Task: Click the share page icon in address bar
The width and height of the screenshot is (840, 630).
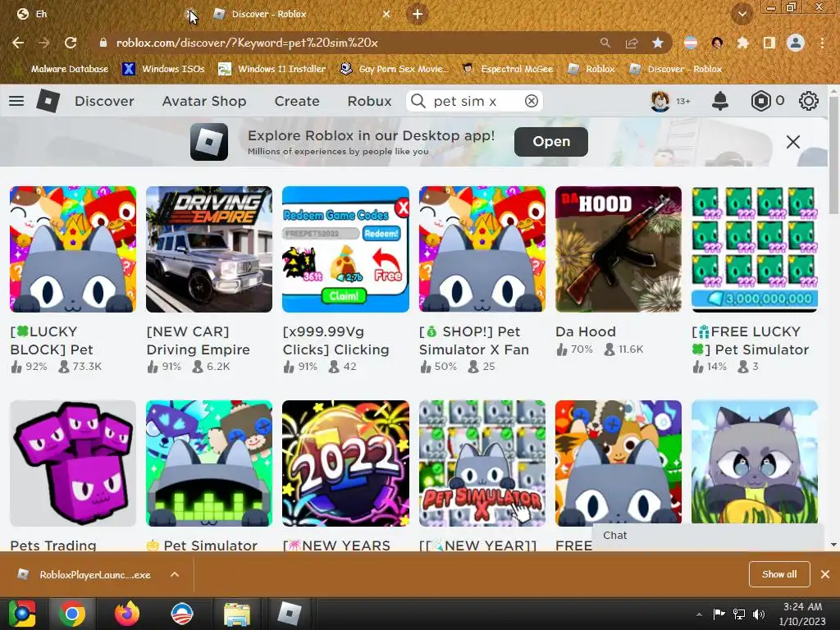Action: tap(632, 43)
